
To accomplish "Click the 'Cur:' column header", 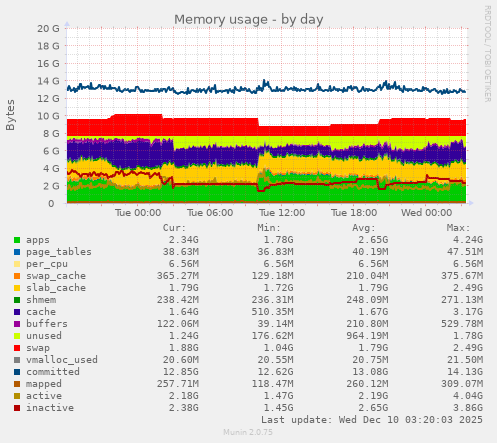I will [174, 228].
